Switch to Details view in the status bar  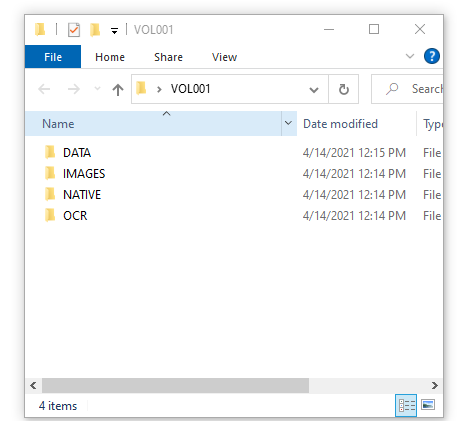(406, 405)
